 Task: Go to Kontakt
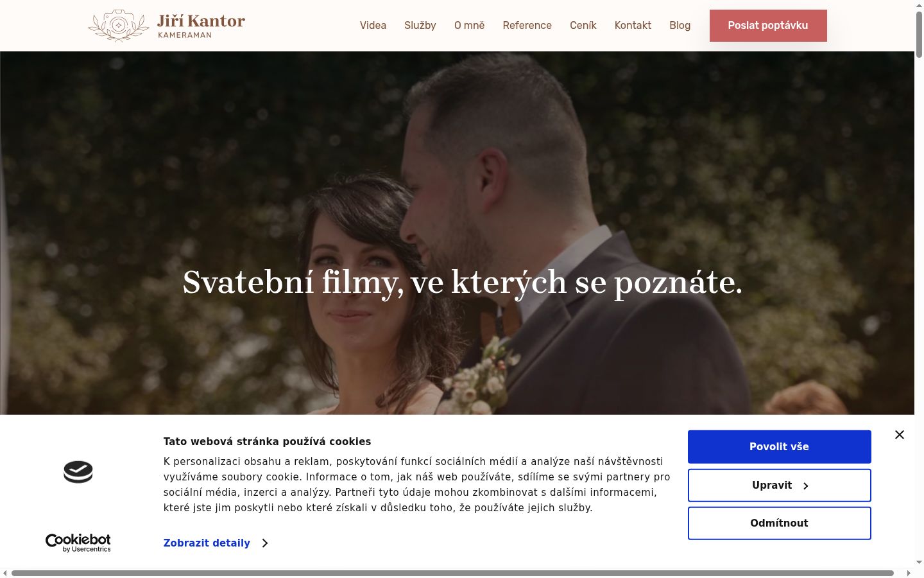click(633, 26)
